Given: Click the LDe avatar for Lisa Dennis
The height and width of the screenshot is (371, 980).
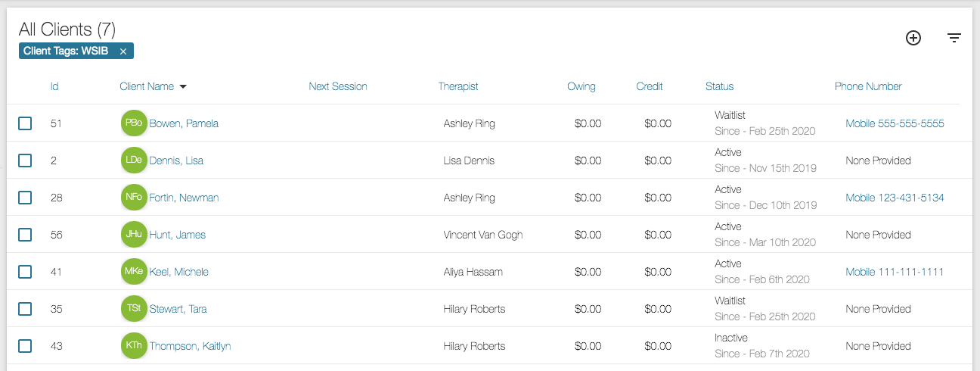Looking at the screenshot, I should 134,161.
